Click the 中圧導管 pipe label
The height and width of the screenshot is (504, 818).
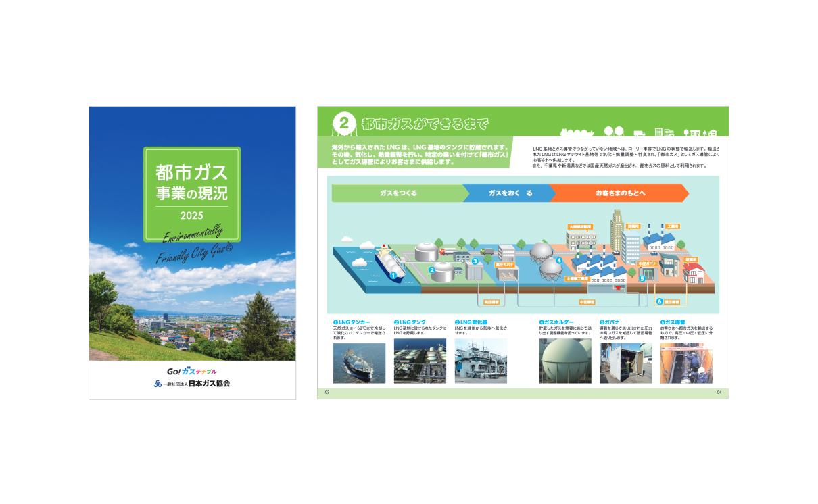587,301
